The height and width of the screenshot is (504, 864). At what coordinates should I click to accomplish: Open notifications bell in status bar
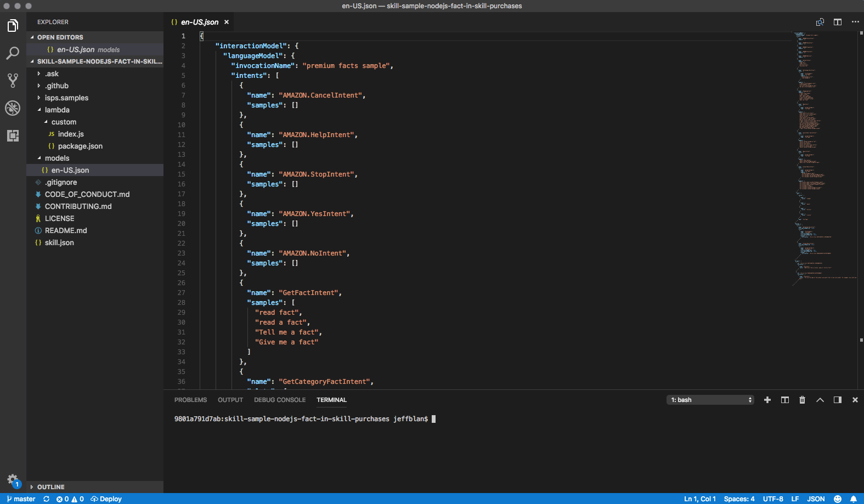point(853,499)
